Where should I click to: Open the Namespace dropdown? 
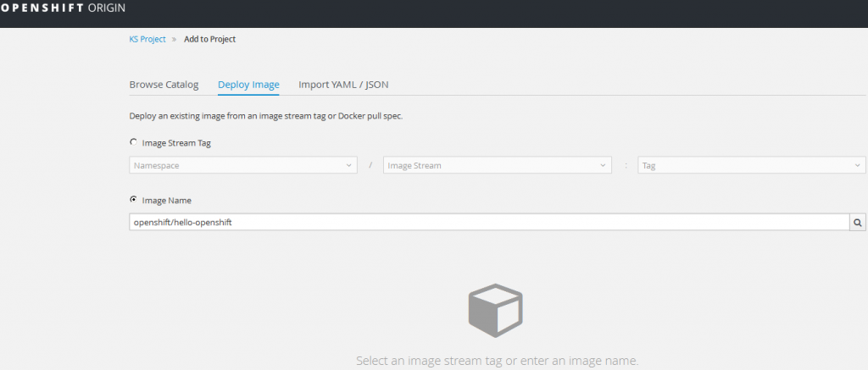243,165
